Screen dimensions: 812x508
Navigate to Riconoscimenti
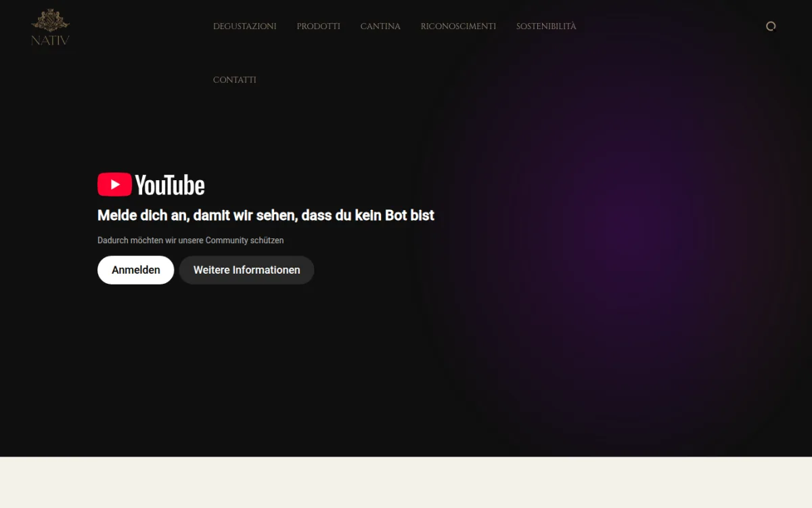(458, 26)
